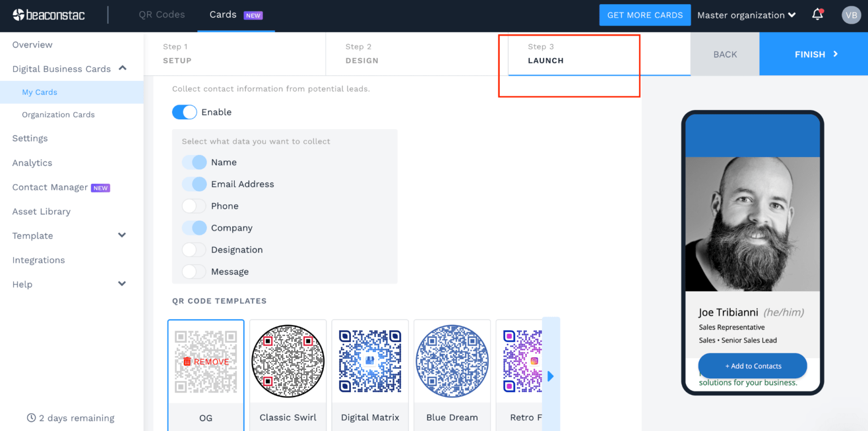Switch to the QR Codes tab
This screenshot has width=868, height=431.
click(162, 15)
